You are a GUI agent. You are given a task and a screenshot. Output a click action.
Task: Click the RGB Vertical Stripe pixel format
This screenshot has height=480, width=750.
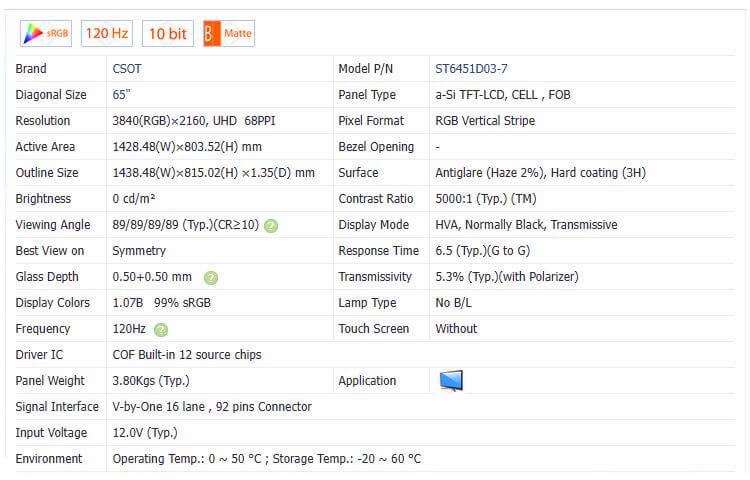[x=484, y=121]
